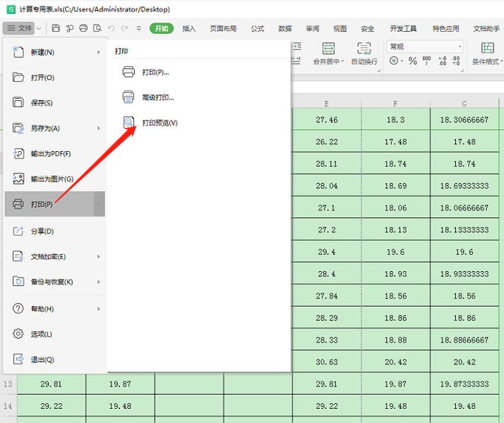Click the save icon in quick access toolbar
The image size is (504, 423).
(56, 28)
